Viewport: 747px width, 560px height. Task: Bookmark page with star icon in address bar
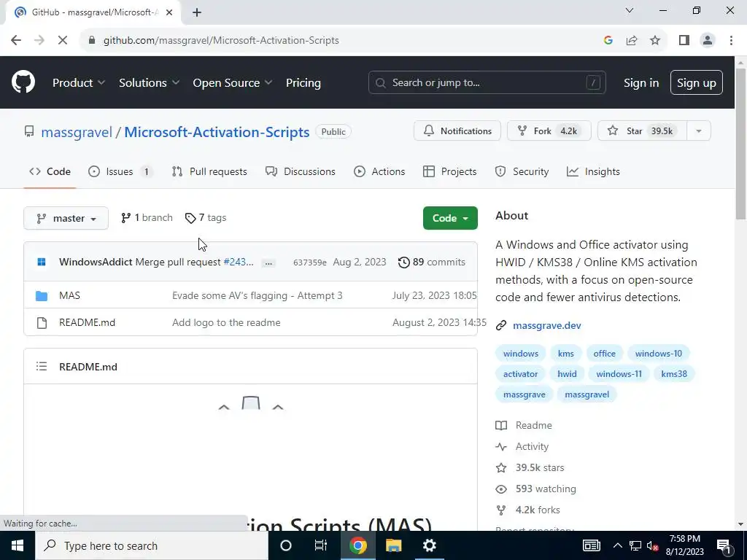coord(655,41)
